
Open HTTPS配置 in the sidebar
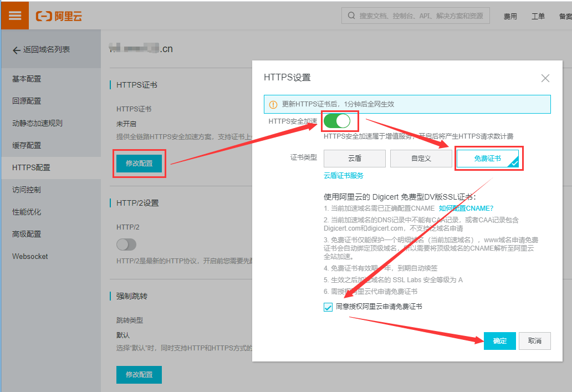tap(50, 167)
